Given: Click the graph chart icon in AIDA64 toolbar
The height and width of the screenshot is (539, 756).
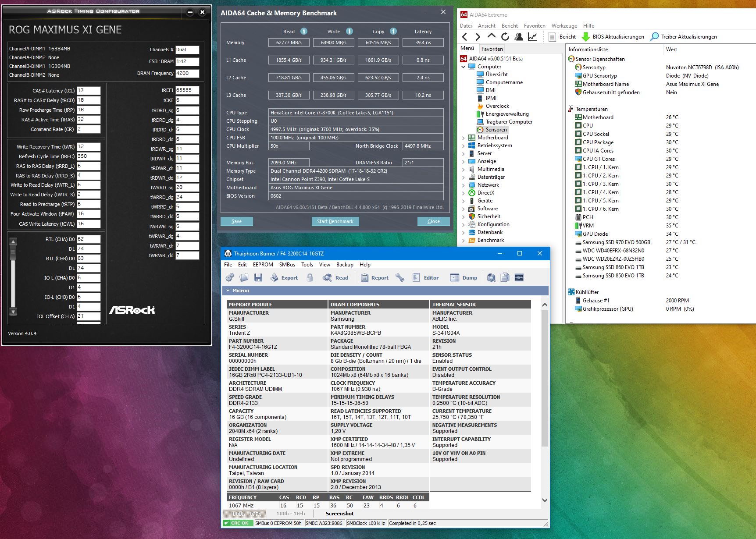Looking at the screenshot, I should coord(532,37).
